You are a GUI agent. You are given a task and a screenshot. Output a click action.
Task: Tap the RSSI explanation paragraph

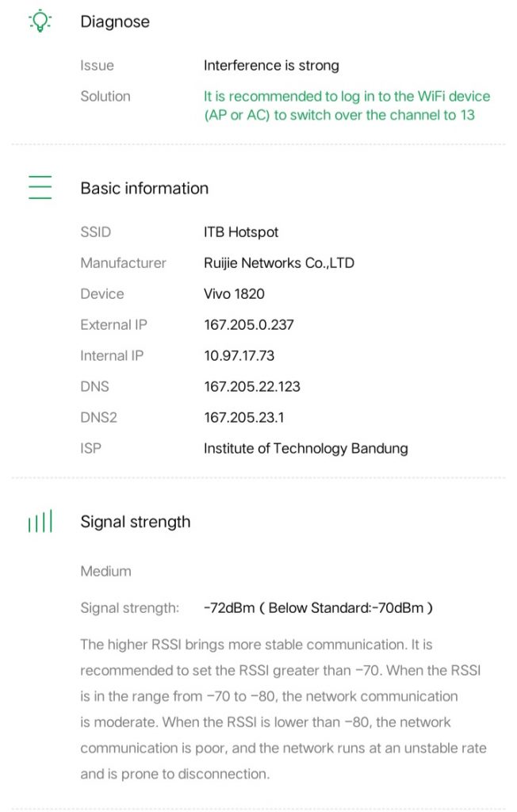(283, 709)
